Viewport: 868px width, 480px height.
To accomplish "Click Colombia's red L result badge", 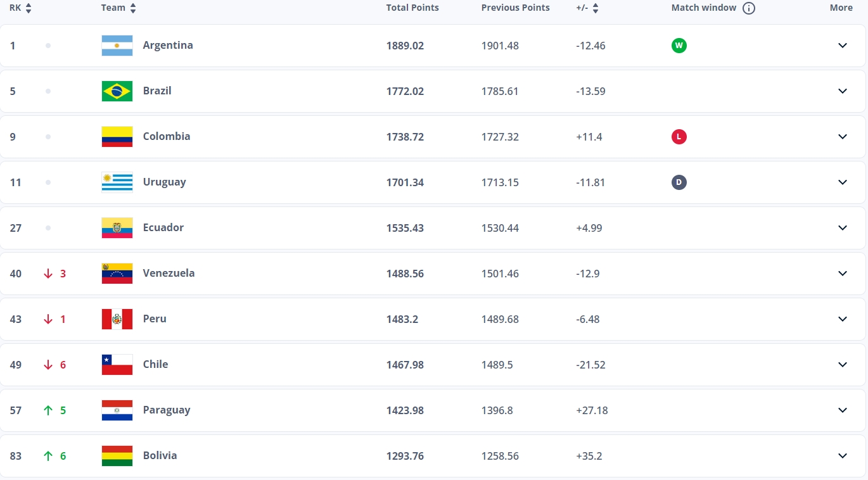I will pos(679,137).
